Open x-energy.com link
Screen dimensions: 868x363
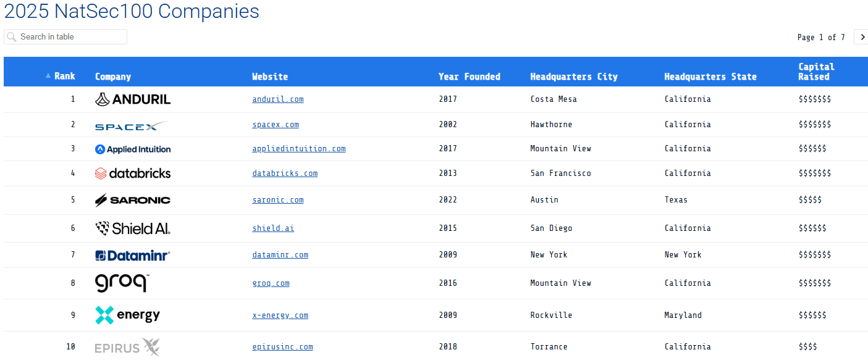(x=280, y=315)
